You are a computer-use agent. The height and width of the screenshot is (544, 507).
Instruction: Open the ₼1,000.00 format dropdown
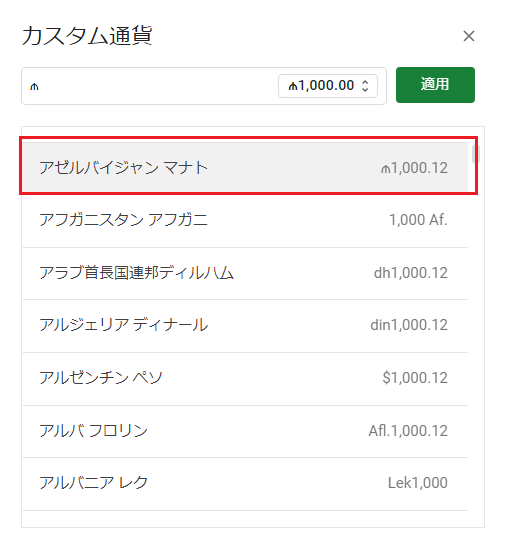click(328, 86)
